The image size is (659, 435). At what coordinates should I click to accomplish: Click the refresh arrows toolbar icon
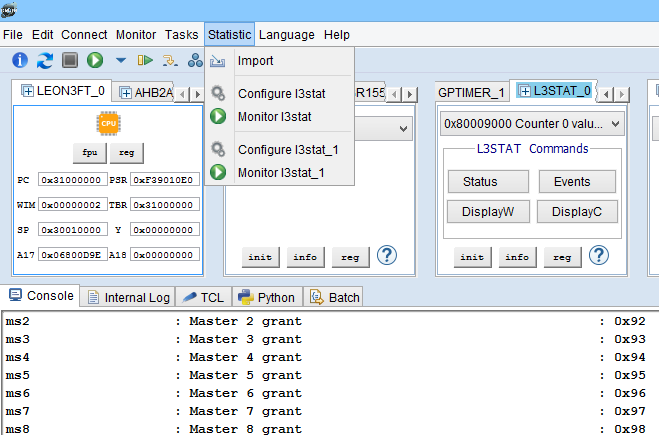coord(45,61)
